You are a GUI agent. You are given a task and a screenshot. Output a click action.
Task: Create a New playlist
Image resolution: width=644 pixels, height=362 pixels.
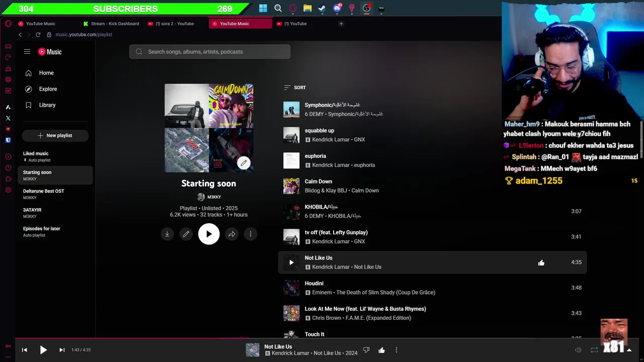point(55,135)
